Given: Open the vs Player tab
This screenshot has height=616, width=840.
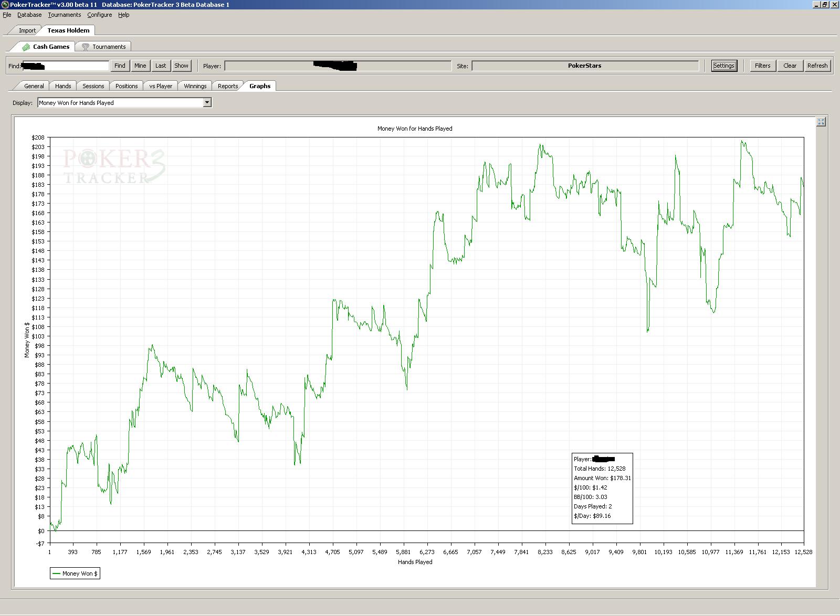Looking at the screenshot, I should point(160,86).
